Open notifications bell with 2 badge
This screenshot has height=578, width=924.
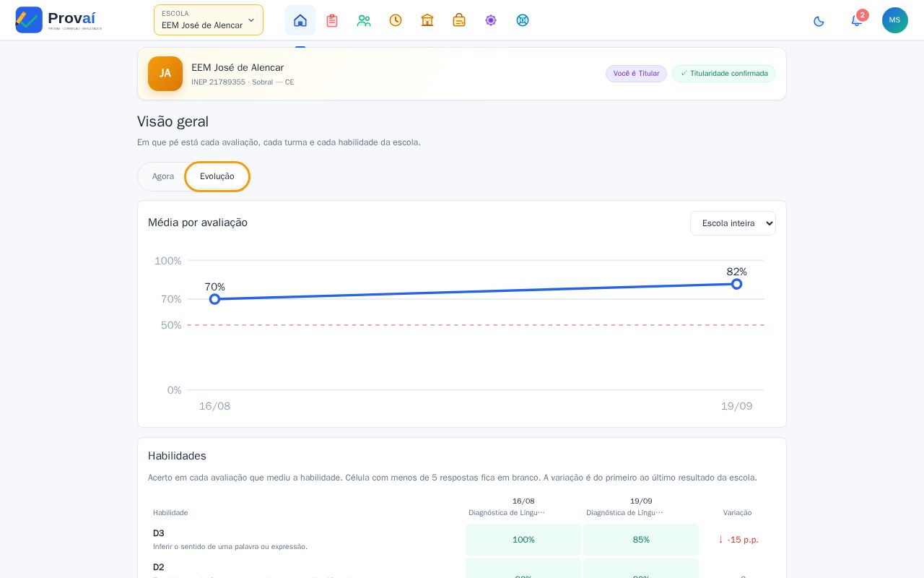[857, 20]
